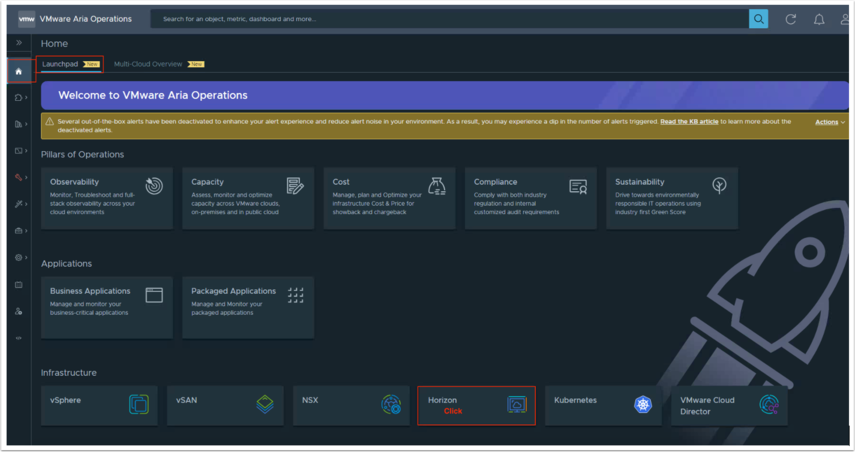Expand the left navigation with double chevron
Screen dimensions: 855x452
click(18, 43)
